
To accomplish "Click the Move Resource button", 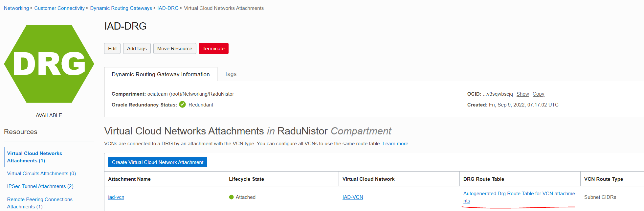I will click(x=174, y=49).
